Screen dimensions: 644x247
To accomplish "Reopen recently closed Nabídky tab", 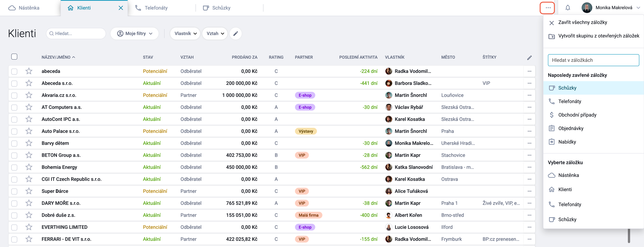I will [x=594, y=142].
